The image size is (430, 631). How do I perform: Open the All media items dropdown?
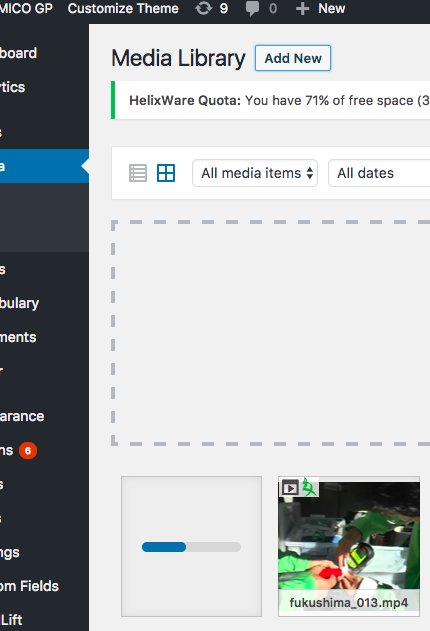tap(255, 173)
